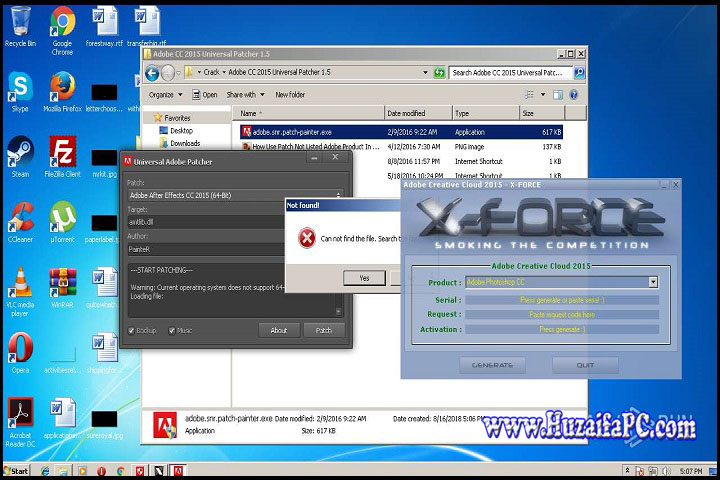Image resolution: width=720 pixels, height=480 pixels.
Task: Click the Explorer search magnifier icon
Action: [x=579, y=73]
